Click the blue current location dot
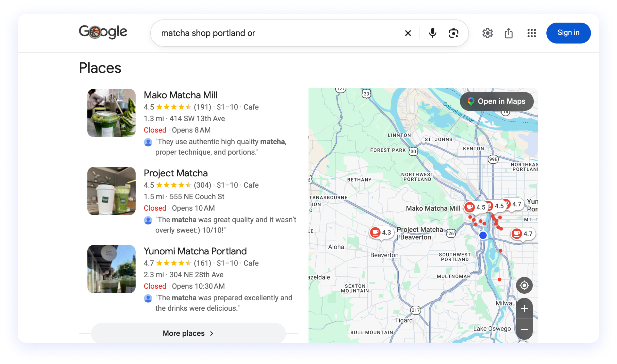The height and width of the screenshot is (364, 617). pyautogui.click(x=483, y=235)
